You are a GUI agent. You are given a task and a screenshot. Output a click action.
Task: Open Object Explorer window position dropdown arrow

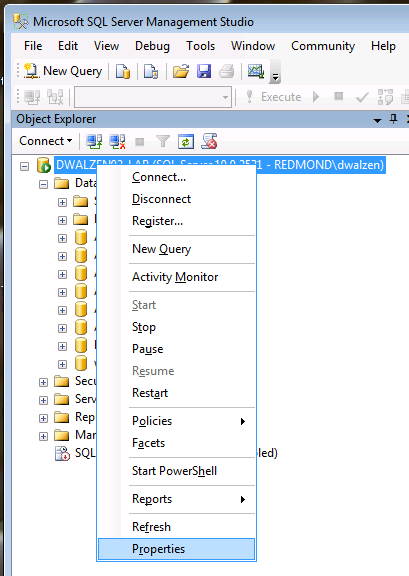tap(377, 120)
